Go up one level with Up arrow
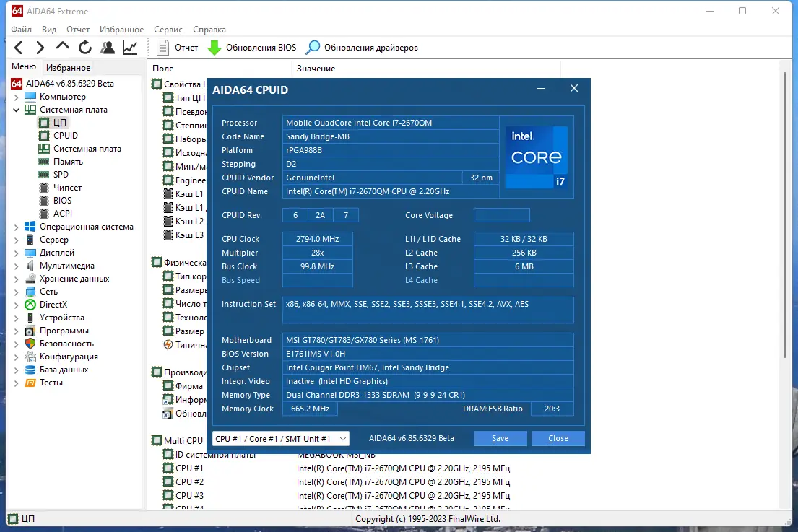Viewport: 798px width, 532px height. pos(63,47)
